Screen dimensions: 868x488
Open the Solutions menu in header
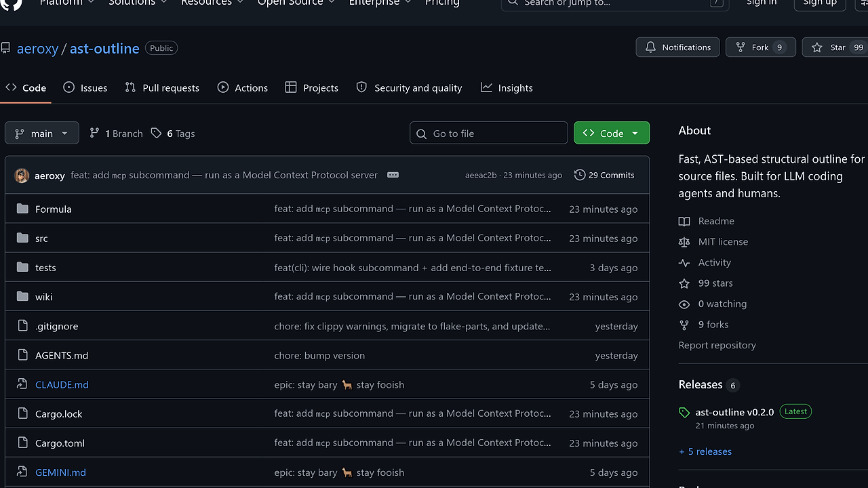click(137, 3)
